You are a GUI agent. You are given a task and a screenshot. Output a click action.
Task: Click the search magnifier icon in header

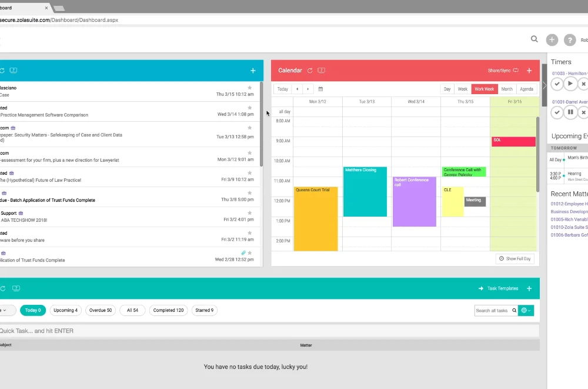(x=534, y=39)
